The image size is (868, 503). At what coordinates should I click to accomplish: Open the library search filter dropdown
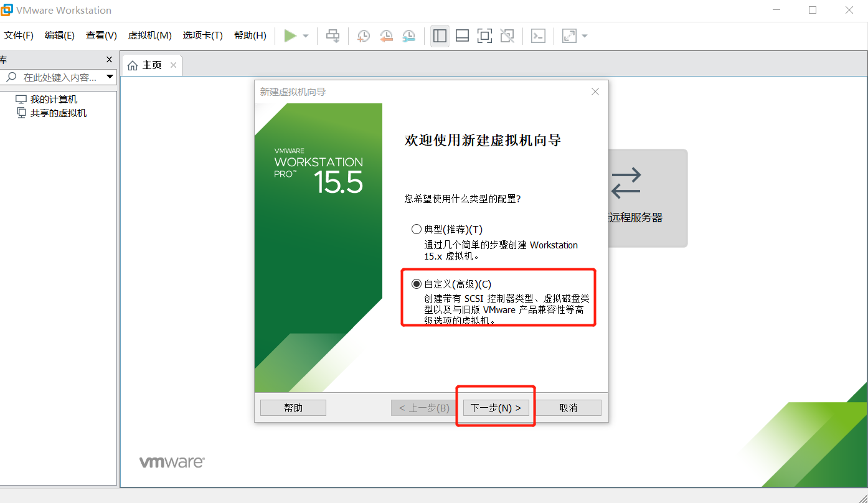[x=110, y=77]
